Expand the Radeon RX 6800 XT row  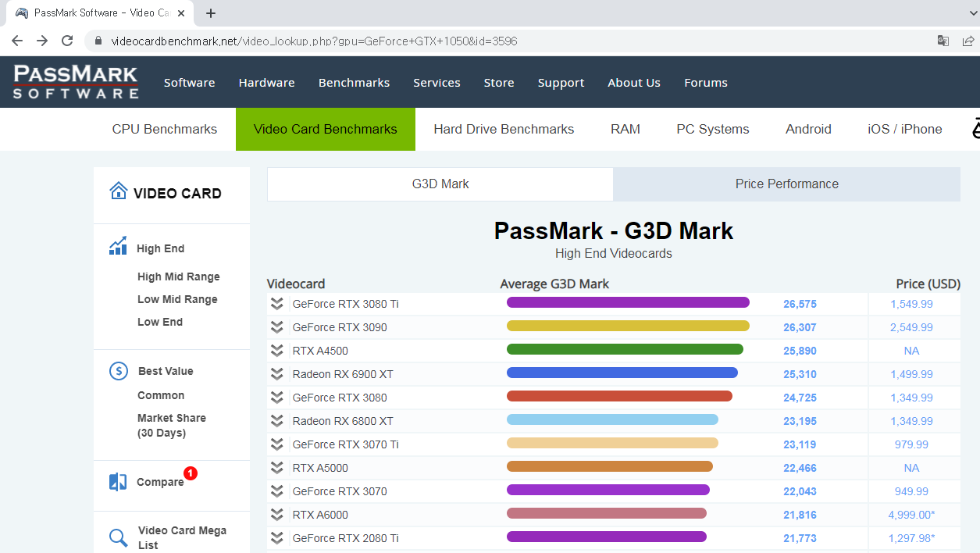(276, 421)
